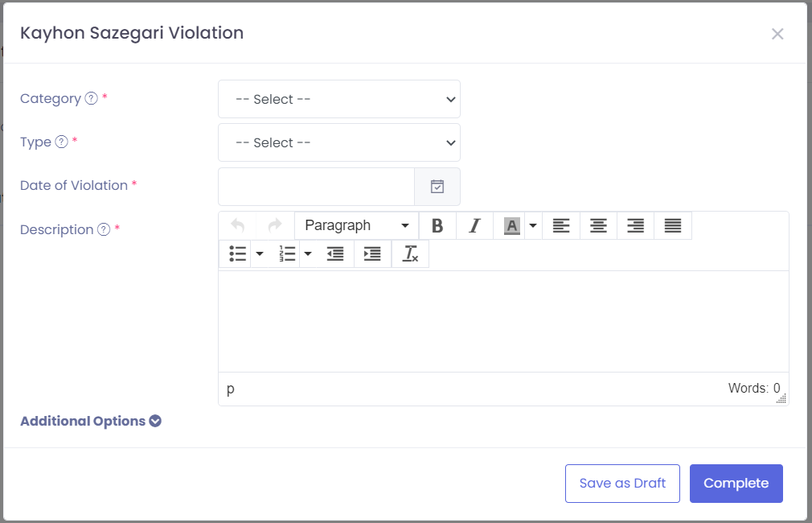Click the Redo arrow in editor toolbar
The image size is (812, 523).
275,225
